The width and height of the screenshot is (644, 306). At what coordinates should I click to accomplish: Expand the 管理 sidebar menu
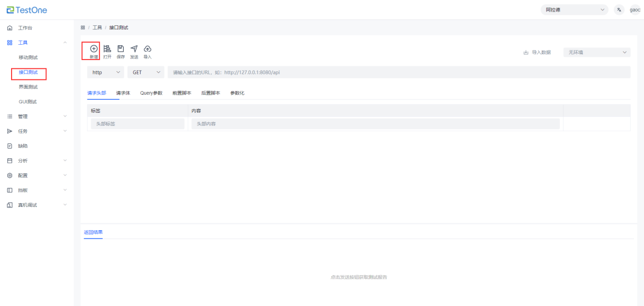(37, 116)
